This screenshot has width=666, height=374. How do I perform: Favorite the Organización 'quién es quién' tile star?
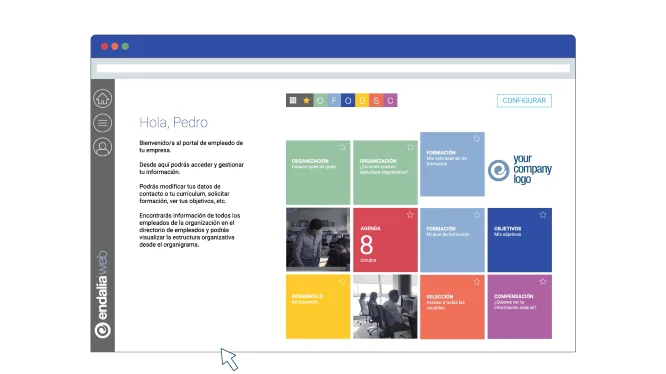pos(342,147)
